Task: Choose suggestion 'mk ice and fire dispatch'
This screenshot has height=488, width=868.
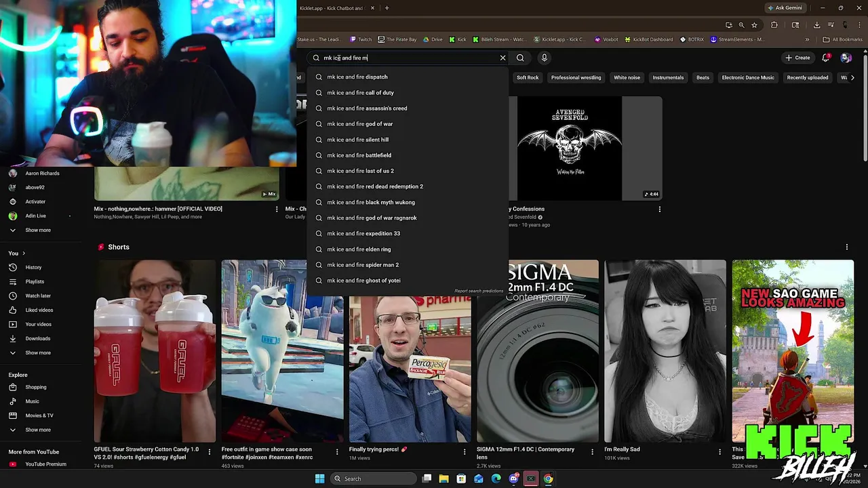Action: pyautogui.click(x=408, y=77)
